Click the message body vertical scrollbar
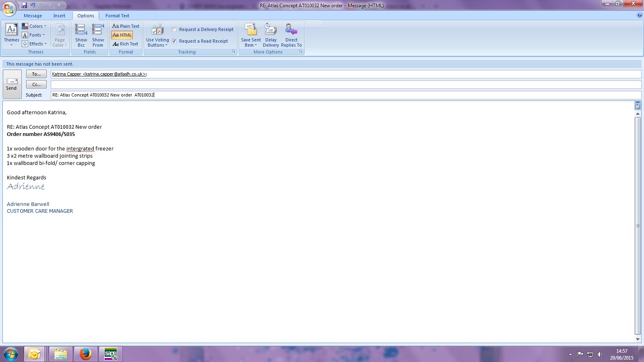The width and height of the screenshot is (644, 362). coord(638,225)
